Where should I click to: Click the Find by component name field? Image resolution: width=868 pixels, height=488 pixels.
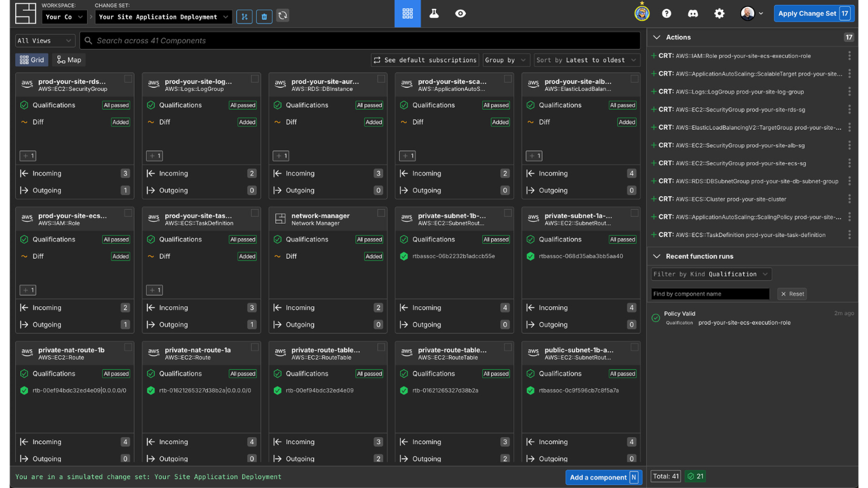point(710,294)
